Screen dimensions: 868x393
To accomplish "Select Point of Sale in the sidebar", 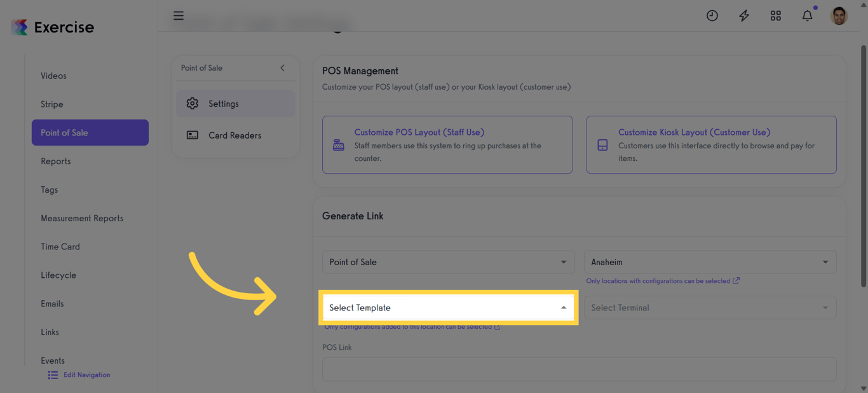I will (90, 132).
